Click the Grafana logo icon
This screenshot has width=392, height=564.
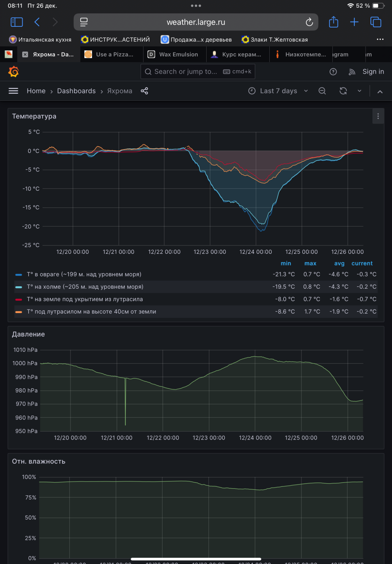click(x=13, y=72)
